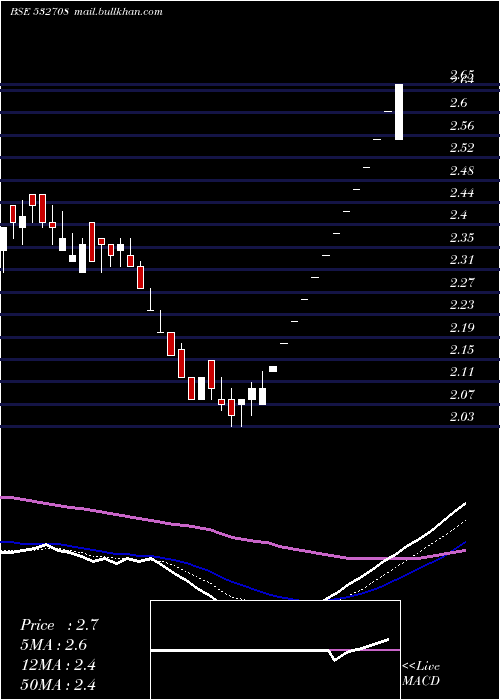This screenshot has width=500, height=700.
Task: Click the 'BSE 532708 mail.bullkhan.com' header text
Action: pyautogui.click(x=86, y=12)
